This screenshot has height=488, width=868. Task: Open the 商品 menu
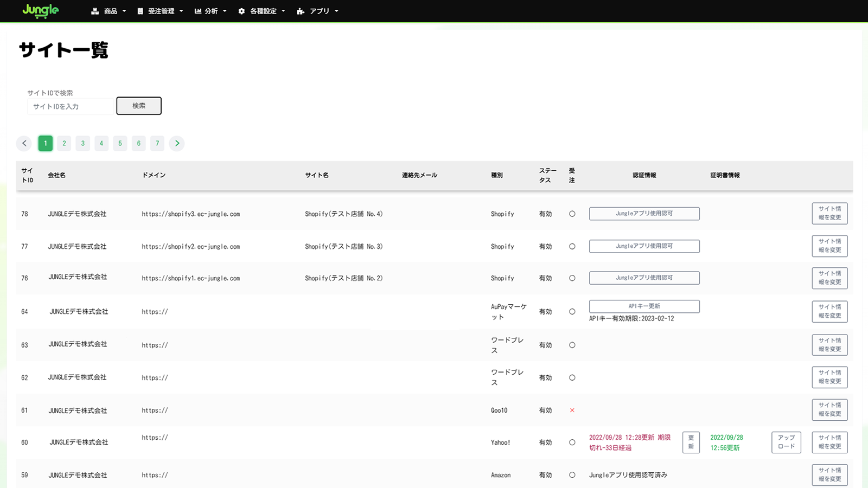pyautogui.click(x=109, y=11)
